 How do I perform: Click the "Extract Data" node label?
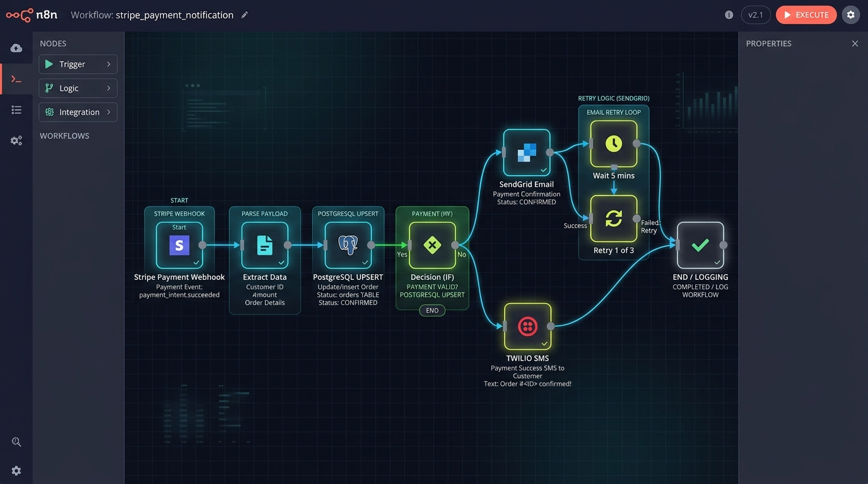[x=265, y=277]
